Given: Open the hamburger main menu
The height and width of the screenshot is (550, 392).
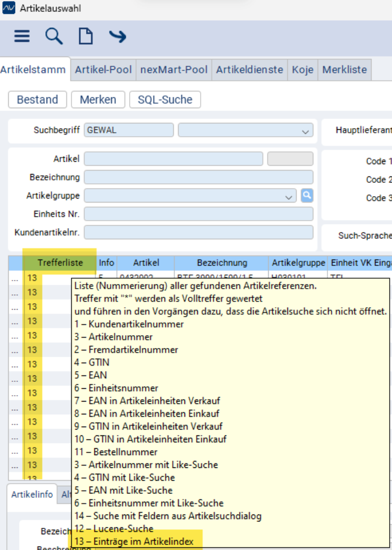Looking at the screenshot, I should (22, 37).
